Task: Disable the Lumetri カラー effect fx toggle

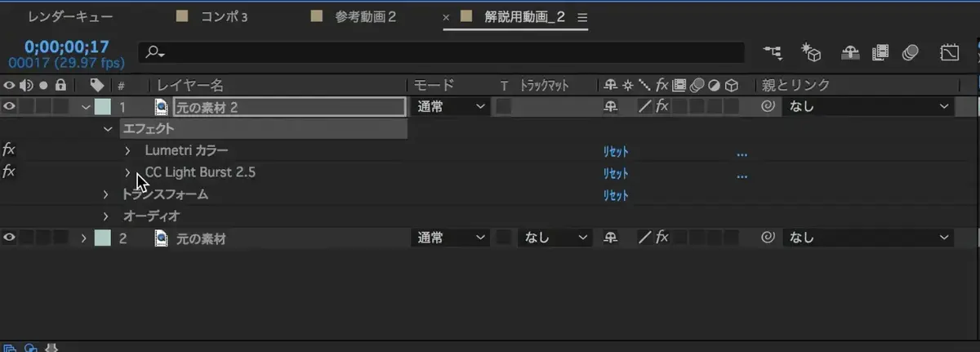Action: pyautogui.click(x=9, y=150)
